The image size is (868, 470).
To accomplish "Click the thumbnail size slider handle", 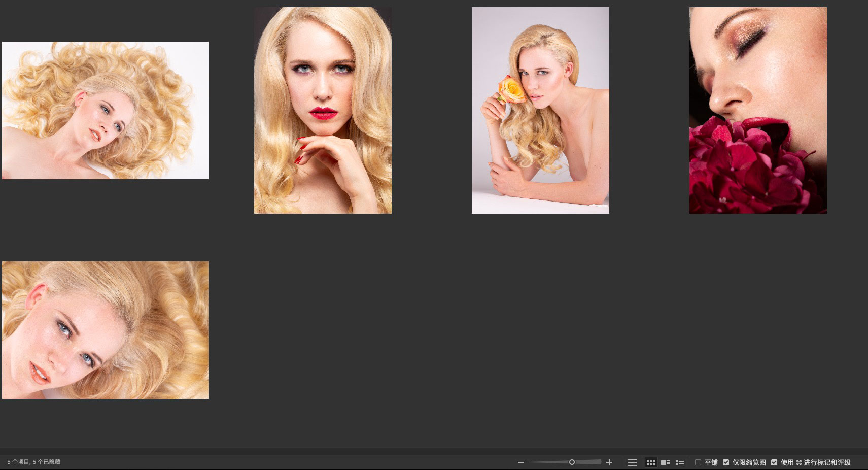I will pos(572,462).
